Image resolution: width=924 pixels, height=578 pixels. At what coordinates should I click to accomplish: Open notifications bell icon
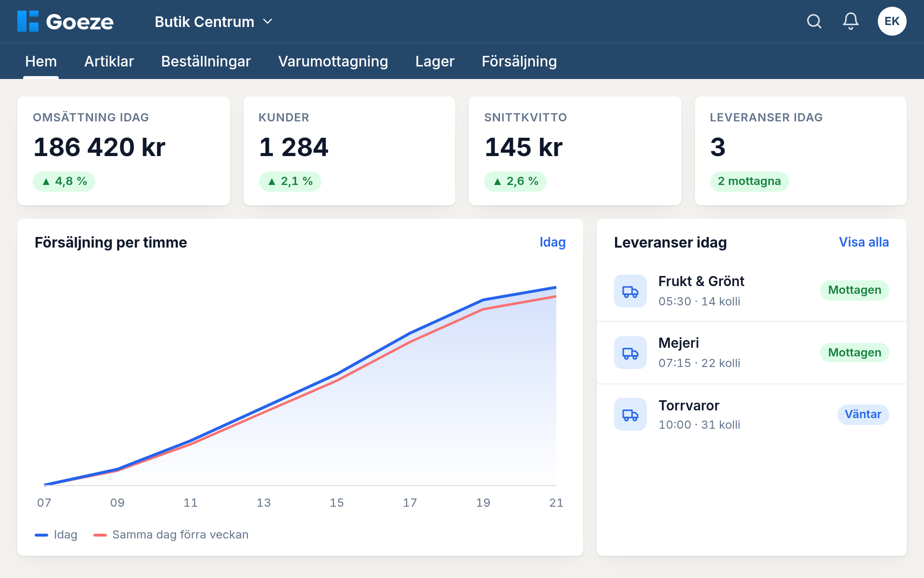(x=851, y=21)
